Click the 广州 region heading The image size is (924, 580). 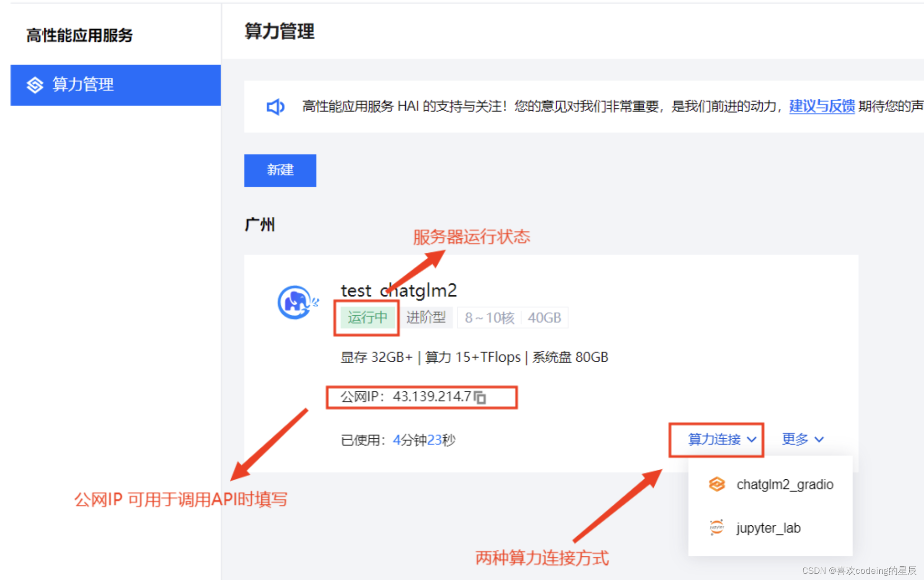click(260, 224)
